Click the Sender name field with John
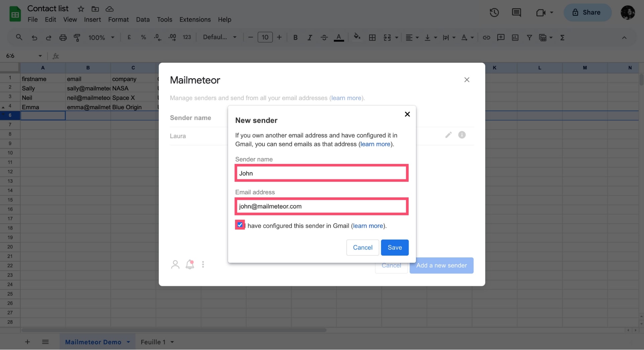The image size is (644, 350). [x=321, y=173]
